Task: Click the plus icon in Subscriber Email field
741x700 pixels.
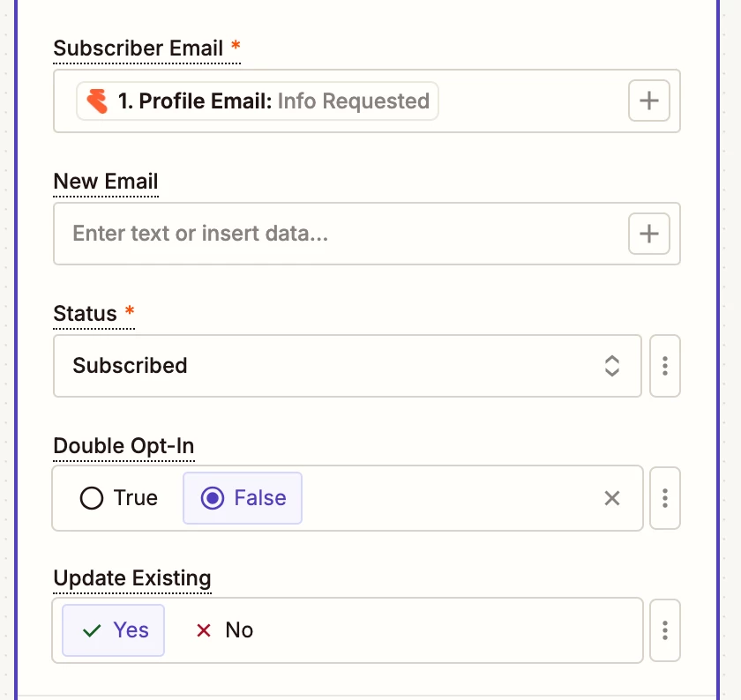Action: (x=649, y=101)
